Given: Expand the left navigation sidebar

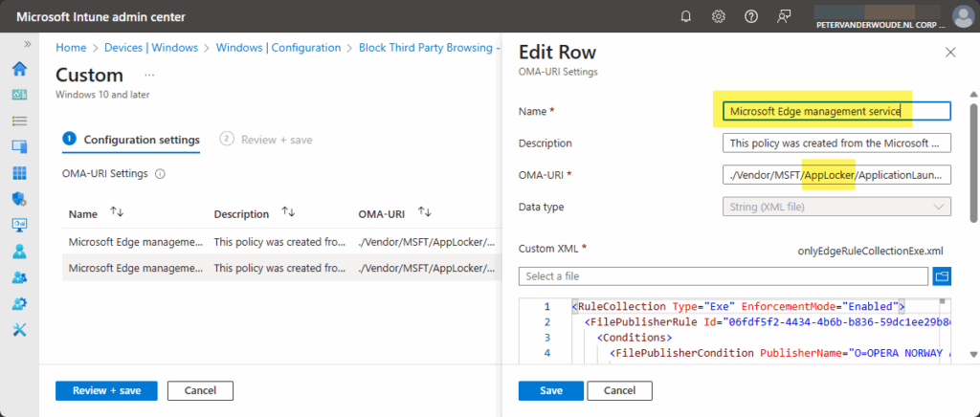Looking at the screenshot, I should [x=27, y=44].
